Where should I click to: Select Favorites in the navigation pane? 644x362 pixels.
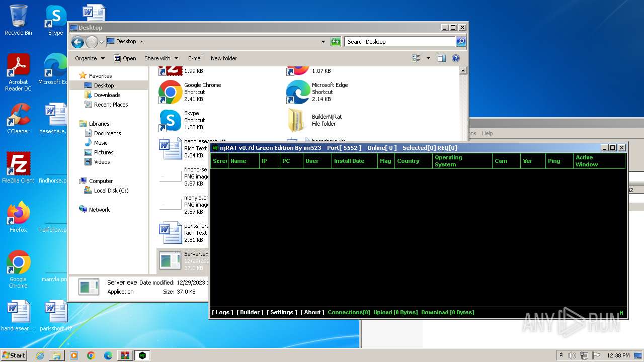[x=96, y=76]
